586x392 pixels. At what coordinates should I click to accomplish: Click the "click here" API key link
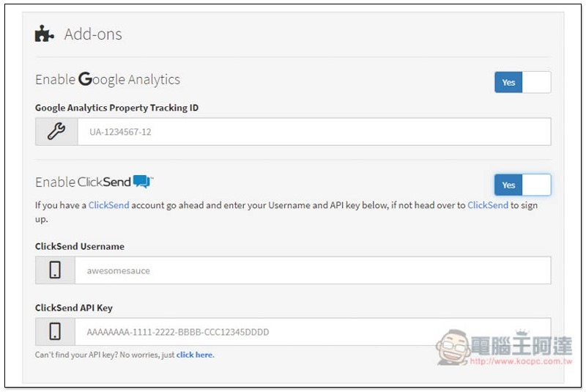coord(195,355)
